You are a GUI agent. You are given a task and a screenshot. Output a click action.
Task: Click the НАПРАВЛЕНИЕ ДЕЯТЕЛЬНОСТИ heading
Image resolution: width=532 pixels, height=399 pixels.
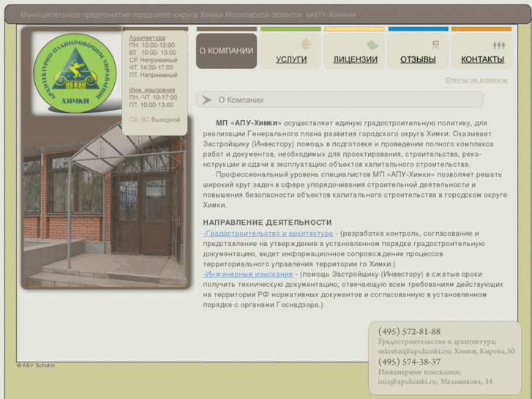267,223
